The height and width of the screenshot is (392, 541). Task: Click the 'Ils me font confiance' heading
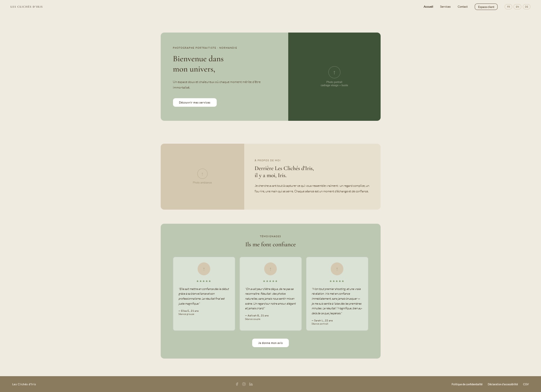point(270,245)
